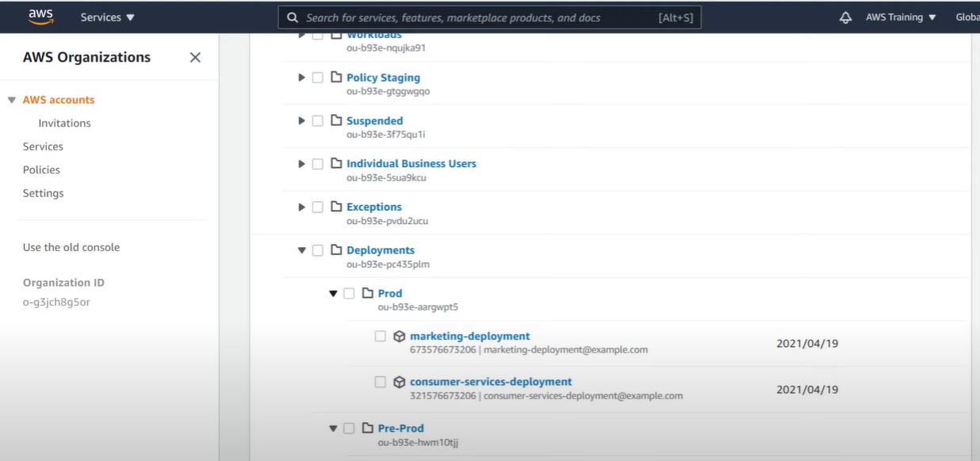The height and width of the screenshot is (461, 980).
Task: Check the Deployments OU checkbox
Action: point(317,250)
